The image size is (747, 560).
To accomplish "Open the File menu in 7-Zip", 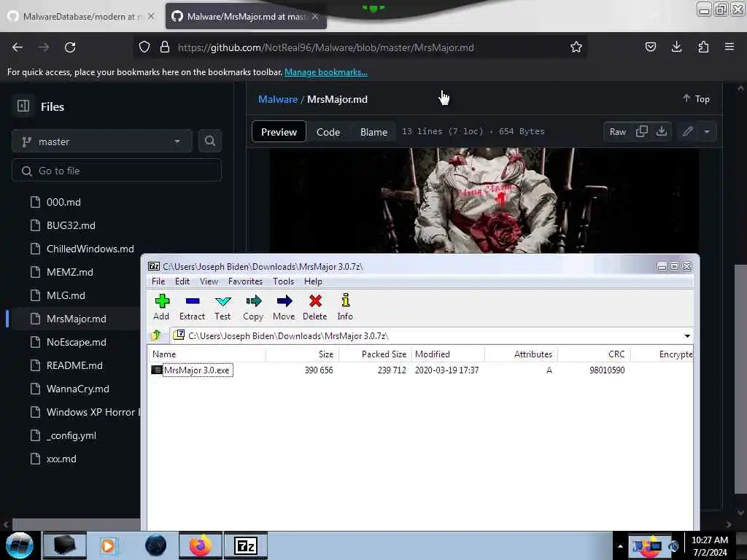I will pyautogui.click(x=158, y=281).
